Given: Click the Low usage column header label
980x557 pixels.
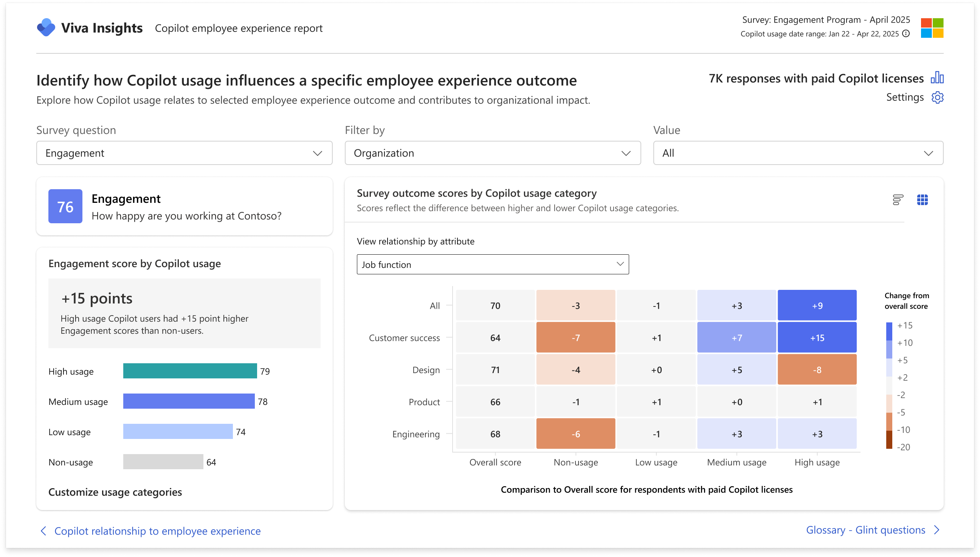Looking at the screenshot, I should pyautogui.click(x=656, y=462).
